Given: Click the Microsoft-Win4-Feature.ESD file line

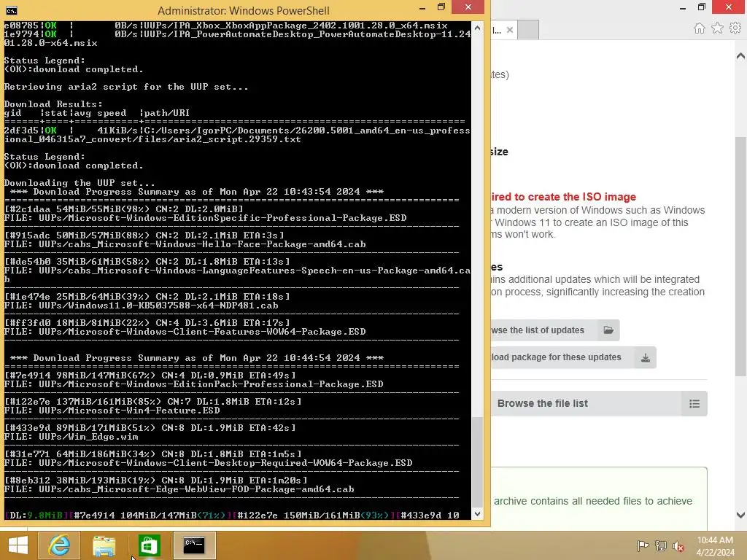Looking at the screenshot, I should [x=112, y=411].
